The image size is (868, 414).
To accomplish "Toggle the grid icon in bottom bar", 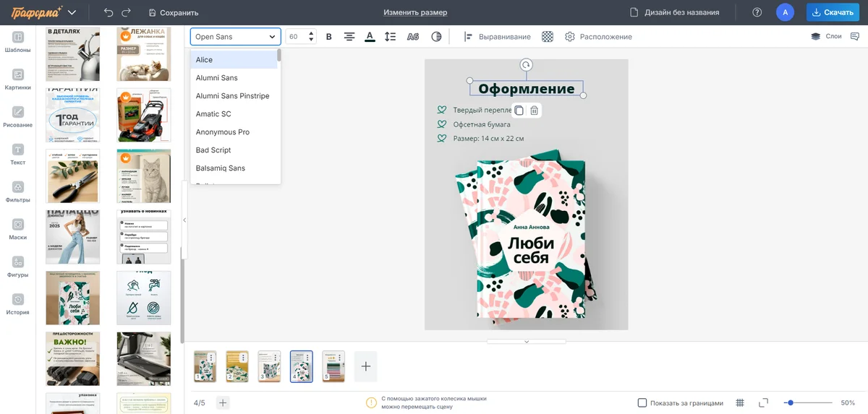I will click(x=740, y=403).
